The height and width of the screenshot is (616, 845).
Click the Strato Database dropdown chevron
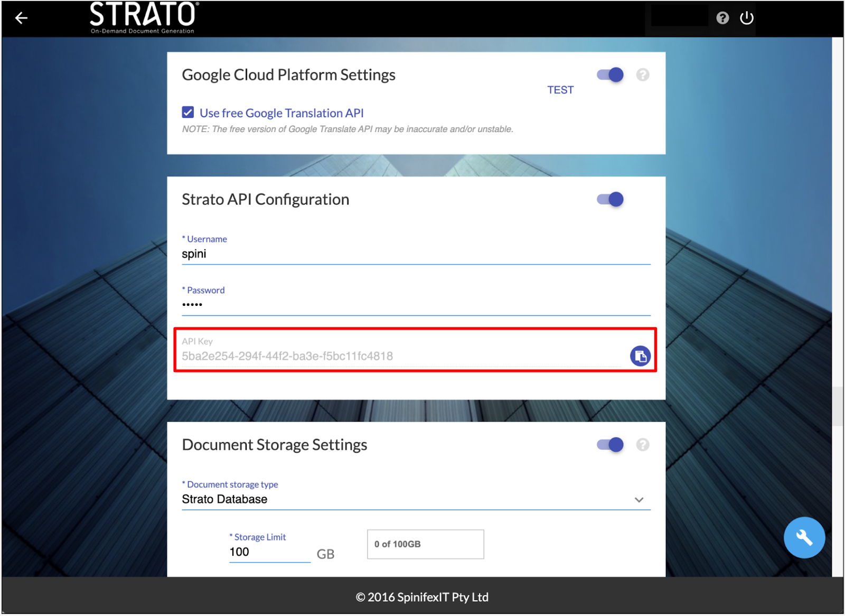(639, 500)
